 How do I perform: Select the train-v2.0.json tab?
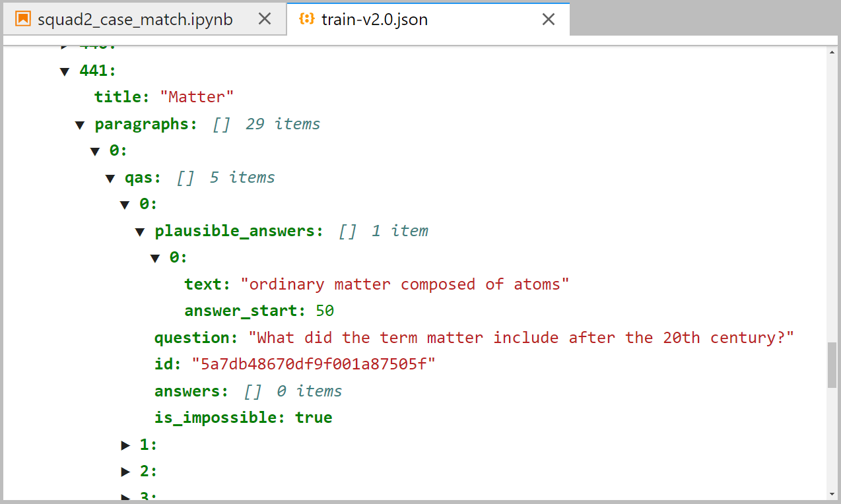374,20
